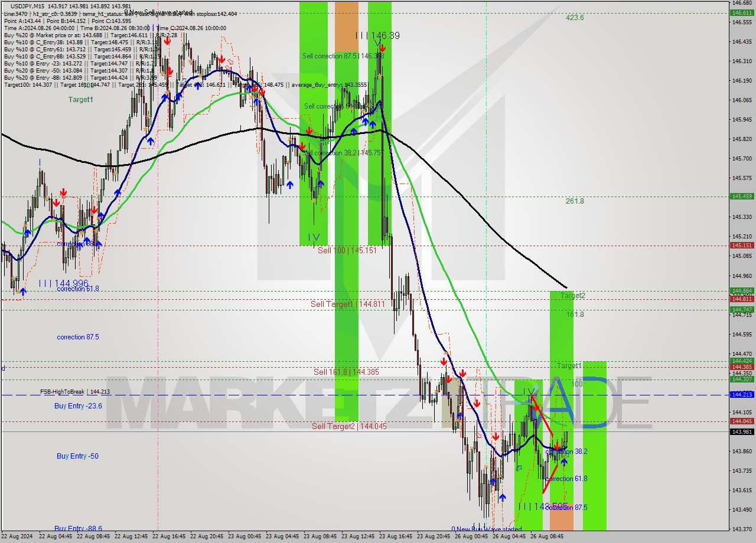Select the green 'Target2' label
The height and width of the screenshot is (543, 756).
pos(572,296)
